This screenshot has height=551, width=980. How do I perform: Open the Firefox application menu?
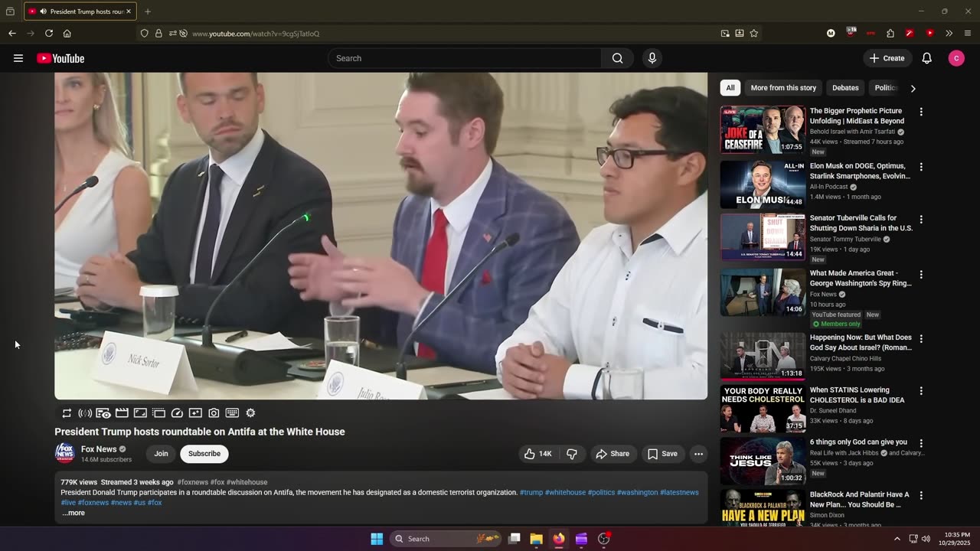[968, 34]
